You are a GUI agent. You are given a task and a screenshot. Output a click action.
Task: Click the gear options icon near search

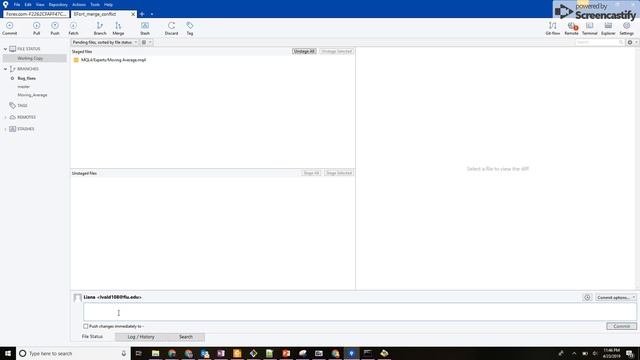coord(630,42)
